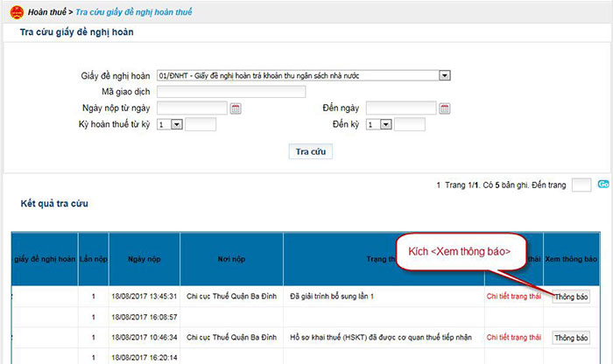Click the Go page-jump icon
The width and height of the screenshot is (613, 364).
click(x=603, y=184)
